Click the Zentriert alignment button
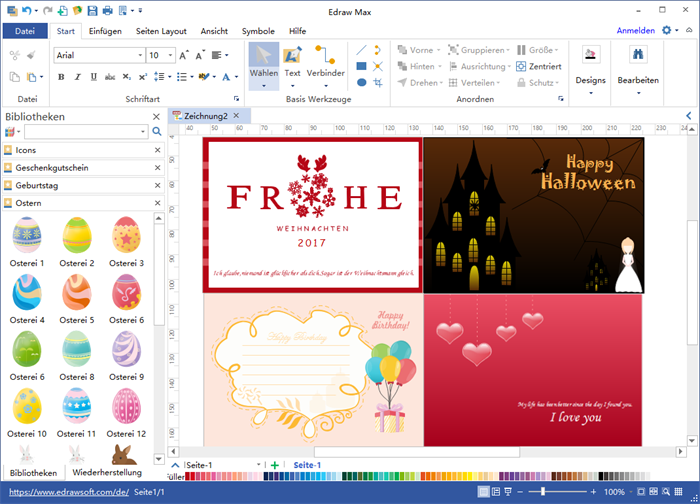Image resolution: width=700 pixels, height=504 pixels. [540, 66]
